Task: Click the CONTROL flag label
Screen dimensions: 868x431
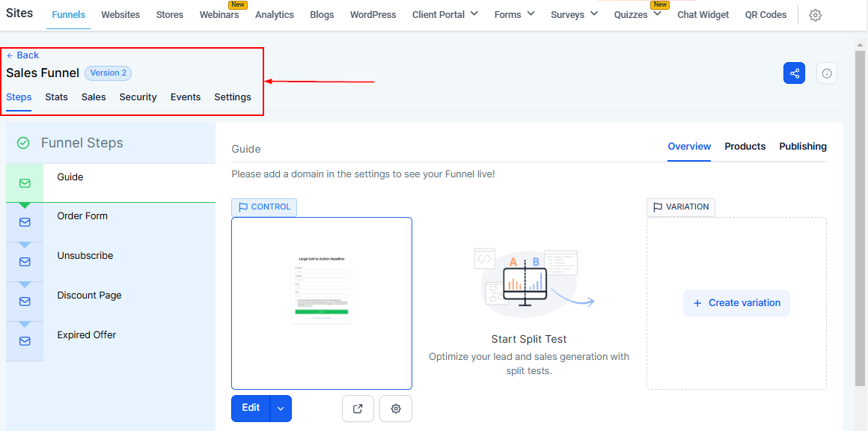Action: 264,207
